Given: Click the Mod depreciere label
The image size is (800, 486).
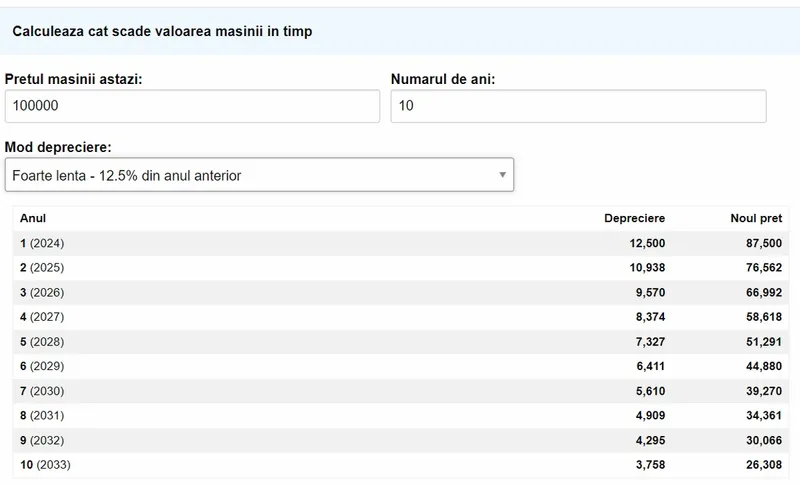Looking at the screenshot, I should 58,147.
